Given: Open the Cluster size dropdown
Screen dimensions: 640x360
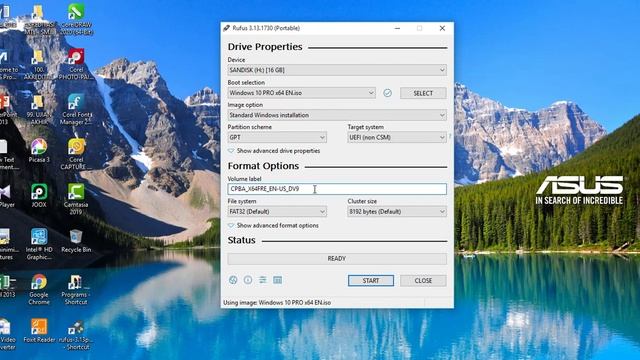Looking at the screenshot, I should coord(397,211).
